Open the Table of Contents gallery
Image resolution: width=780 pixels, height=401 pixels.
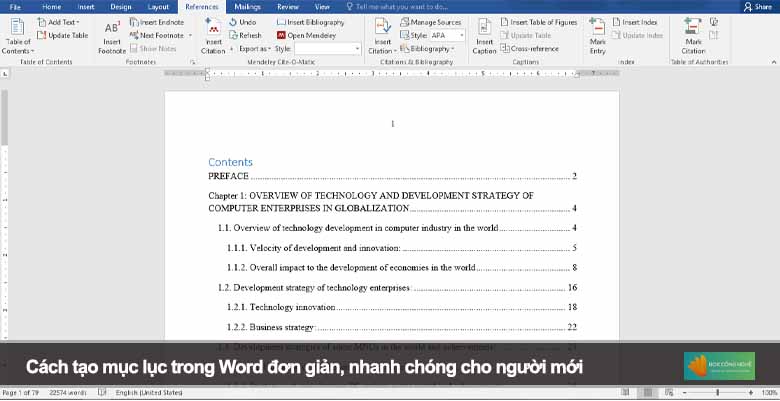point(18,36)
